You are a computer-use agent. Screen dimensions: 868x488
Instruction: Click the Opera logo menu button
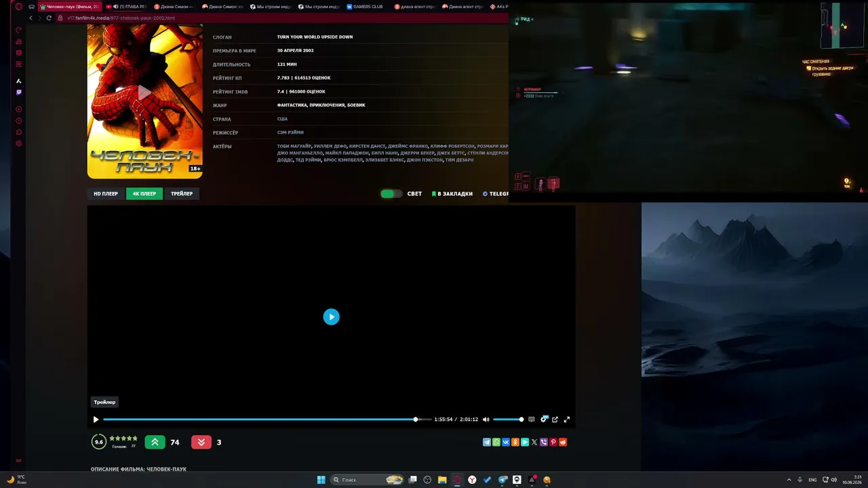[19, 7]
